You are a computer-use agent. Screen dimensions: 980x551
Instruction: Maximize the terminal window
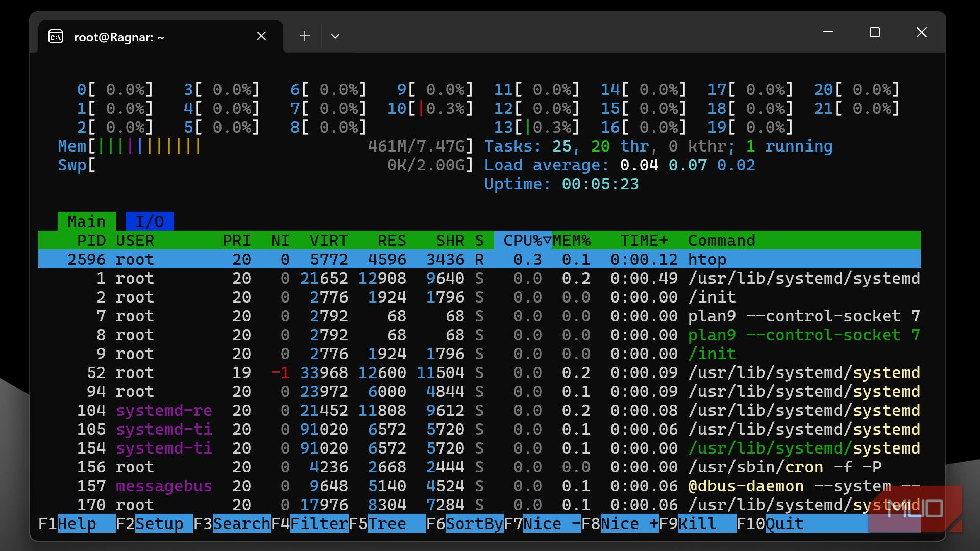point(875,33)
